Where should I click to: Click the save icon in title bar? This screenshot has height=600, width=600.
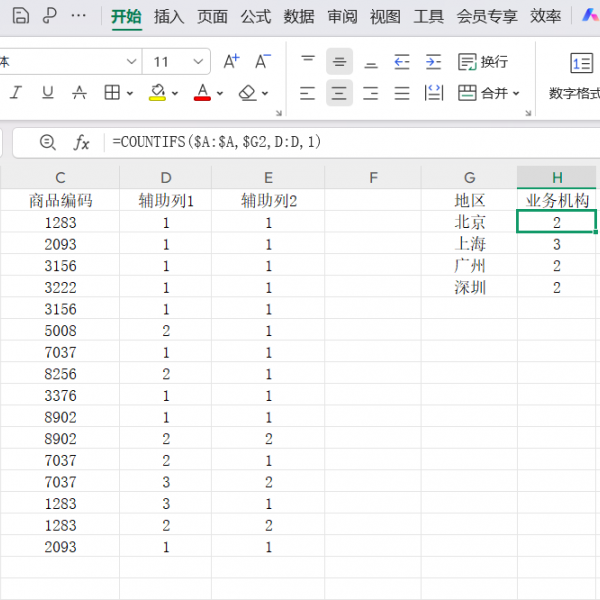(21, 16)
